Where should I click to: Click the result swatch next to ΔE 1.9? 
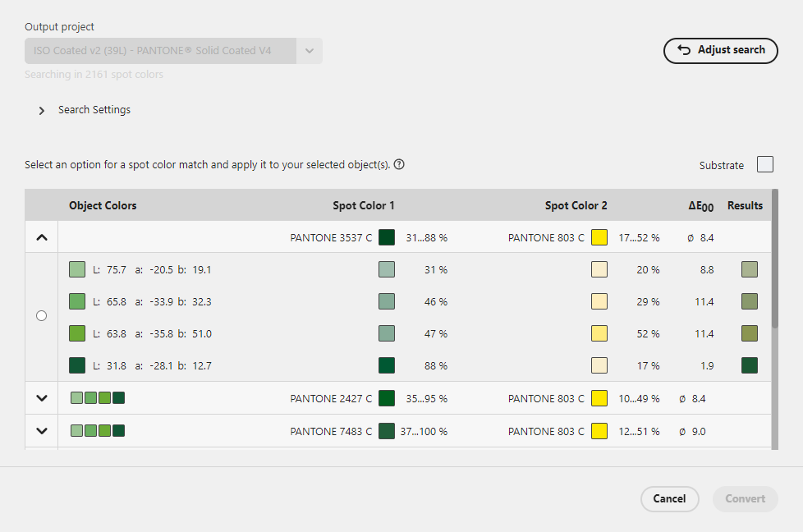[749, 365]
